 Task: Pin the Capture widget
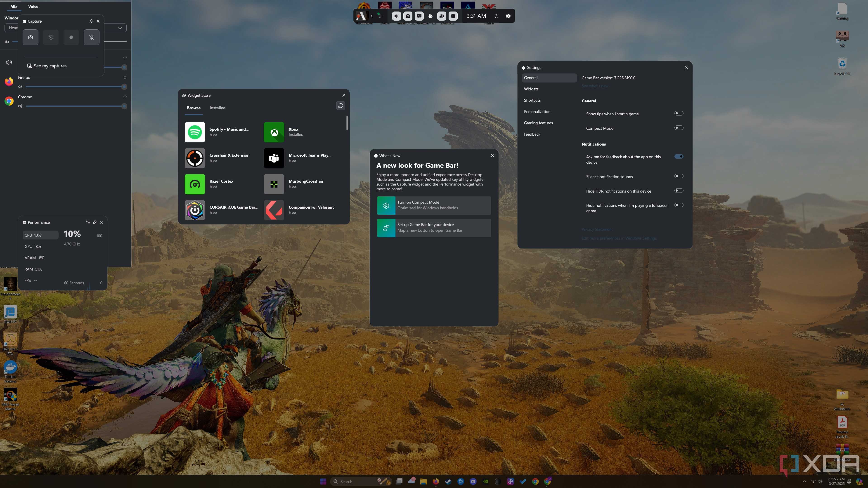[91, 21]
